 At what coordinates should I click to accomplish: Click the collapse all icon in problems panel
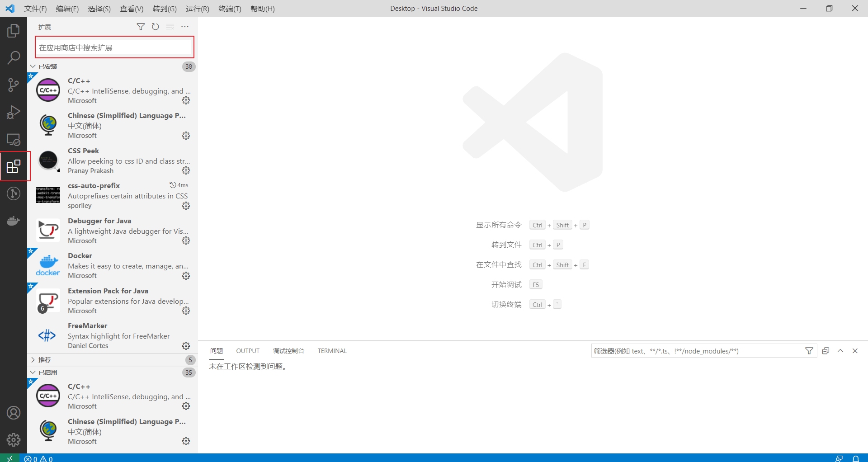[x=826, y=351]
